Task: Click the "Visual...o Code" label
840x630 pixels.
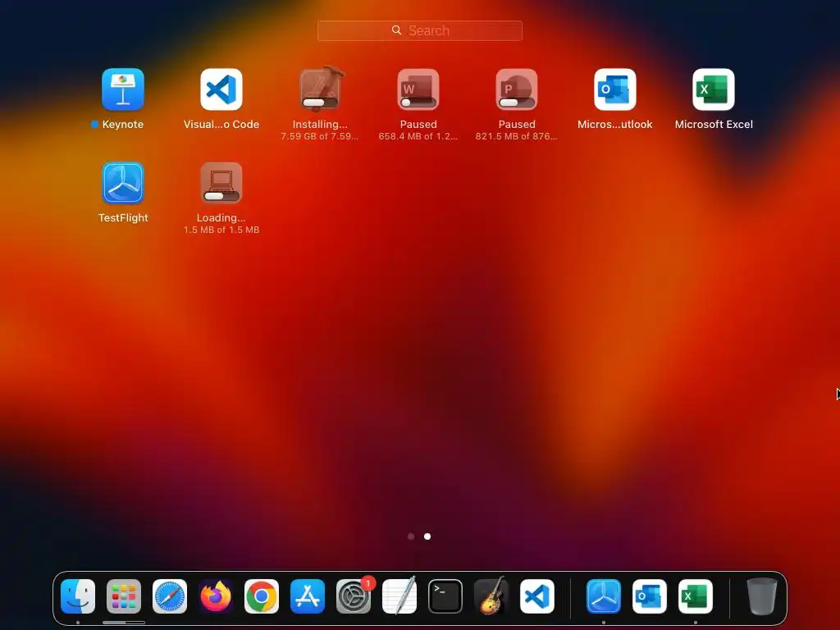Action: pos(221,125)
